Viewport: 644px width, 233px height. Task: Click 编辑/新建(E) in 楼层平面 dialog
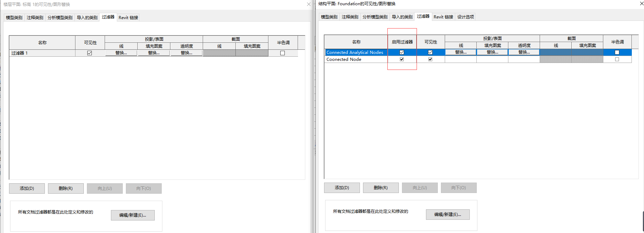click(x=133, y=215)
